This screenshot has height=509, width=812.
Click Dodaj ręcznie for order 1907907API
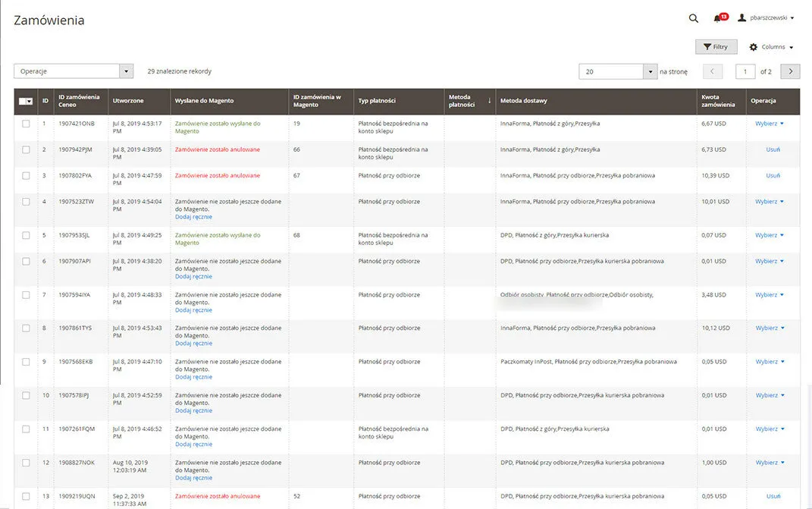(193, 277)
